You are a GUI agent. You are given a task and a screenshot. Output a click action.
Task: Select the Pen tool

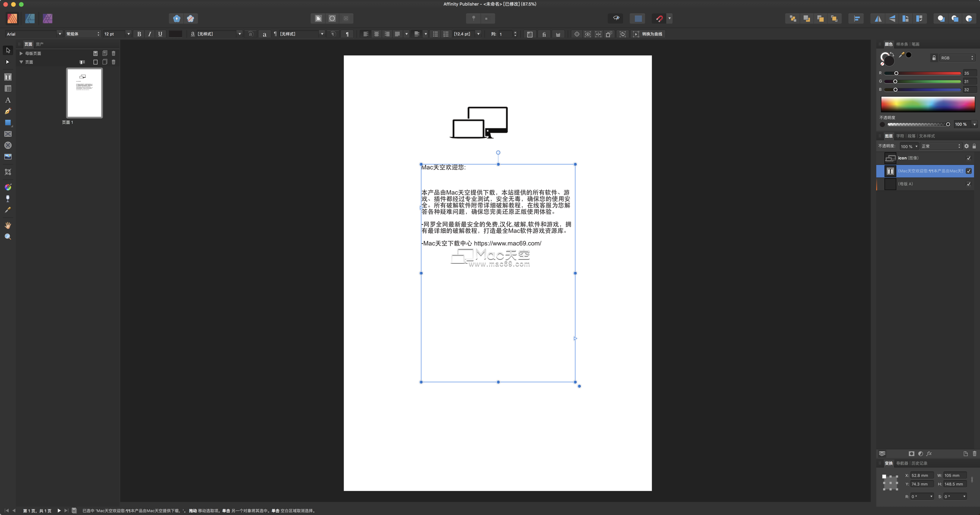click(x=8, y=111)
